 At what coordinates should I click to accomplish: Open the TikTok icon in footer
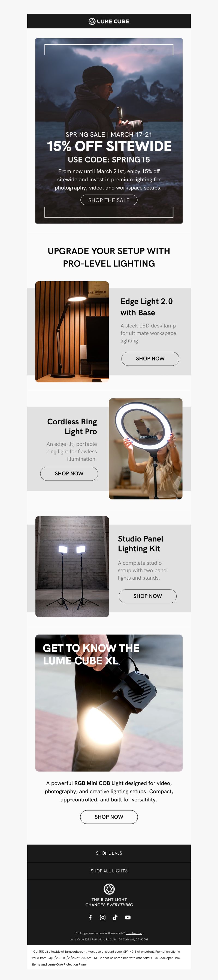click(x=115, y=917)
